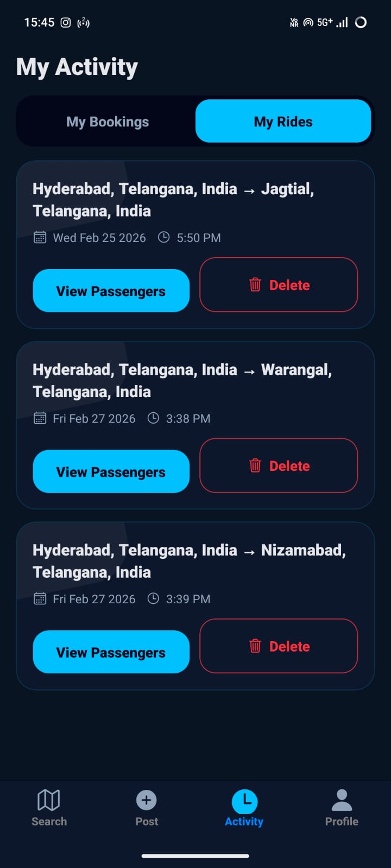Viewport: 391px width, 868px height.
Task: Open the Activity clock icon
Action: point(244,801)
